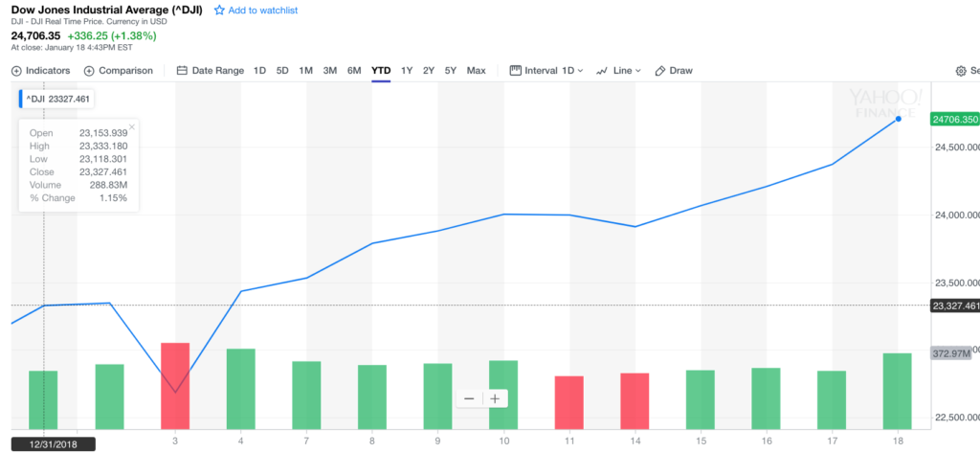Click the Open 23,153.939 value
Image resolution: width=980 pixels, height=453 pixels.
[103, 133]
